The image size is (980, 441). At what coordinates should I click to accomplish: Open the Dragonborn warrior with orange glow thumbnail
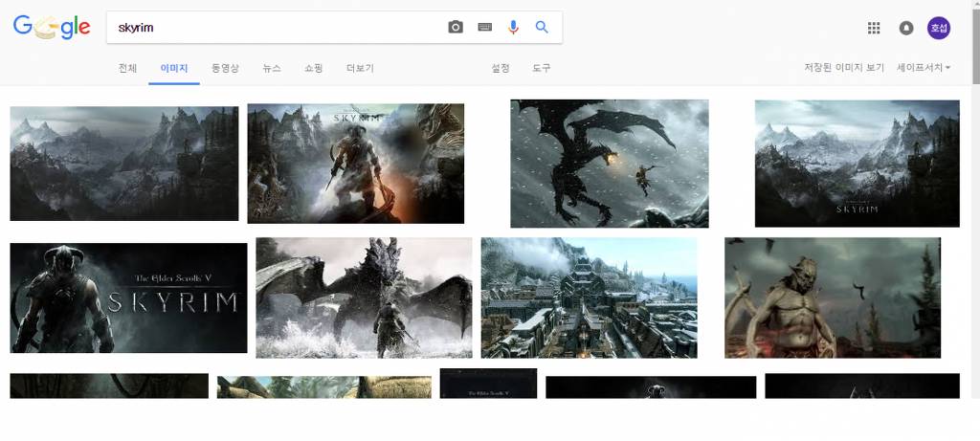[356, 164]
